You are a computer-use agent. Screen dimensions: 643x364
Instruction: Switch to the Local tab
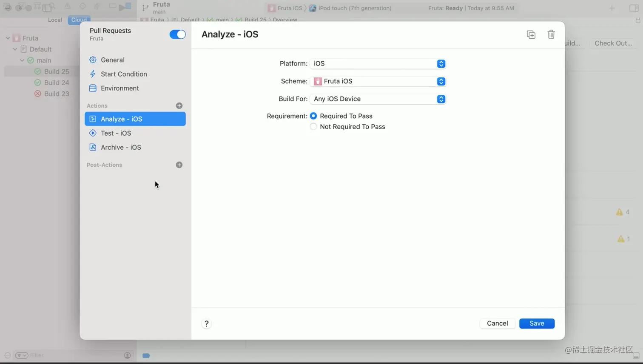(55, 20)
